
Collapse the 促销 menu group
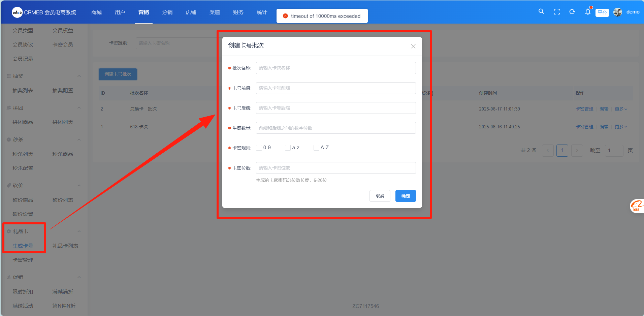pyautogui.click(x=79, y=277)
